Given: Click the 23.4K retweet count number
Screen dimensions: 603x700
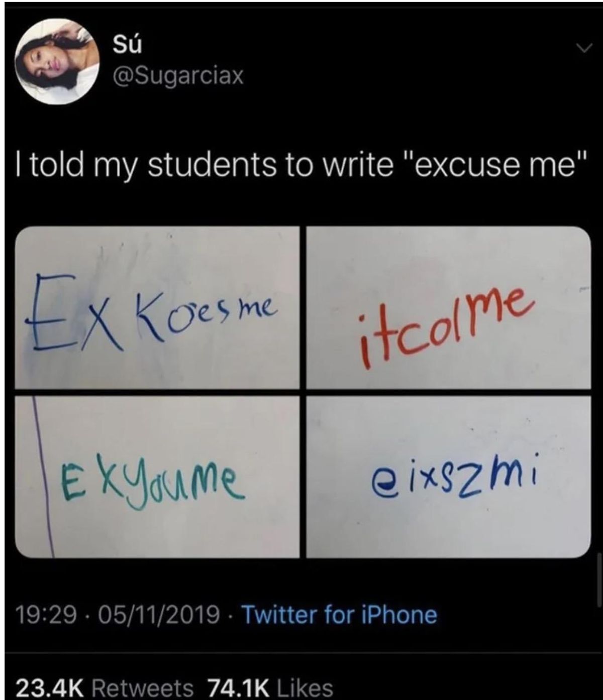Looking at the screenshot, I should pyautogui.click(x=52, y=687).
